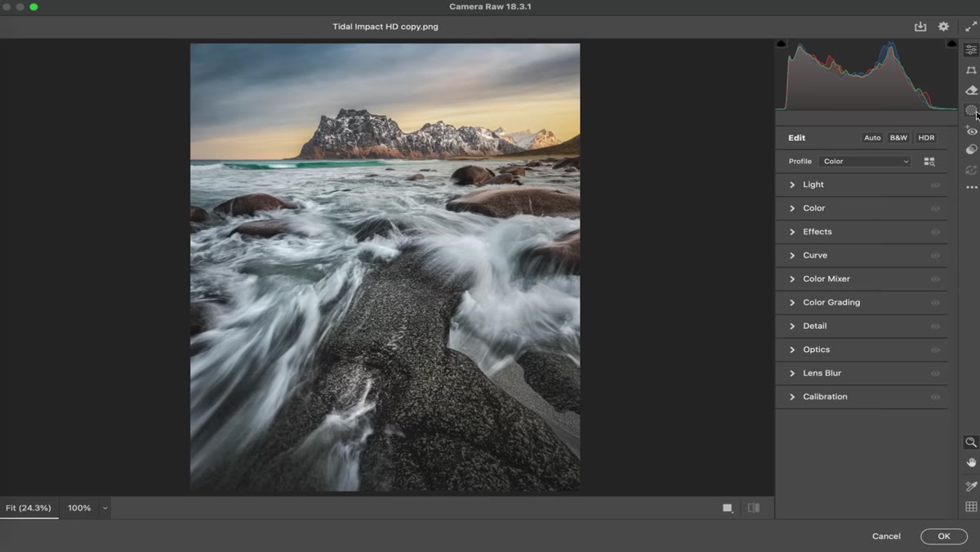The width and height of the screenshot is (980, 552).
Task: Open the Presets overlapping circles icon
Action: tap(971, 149)
